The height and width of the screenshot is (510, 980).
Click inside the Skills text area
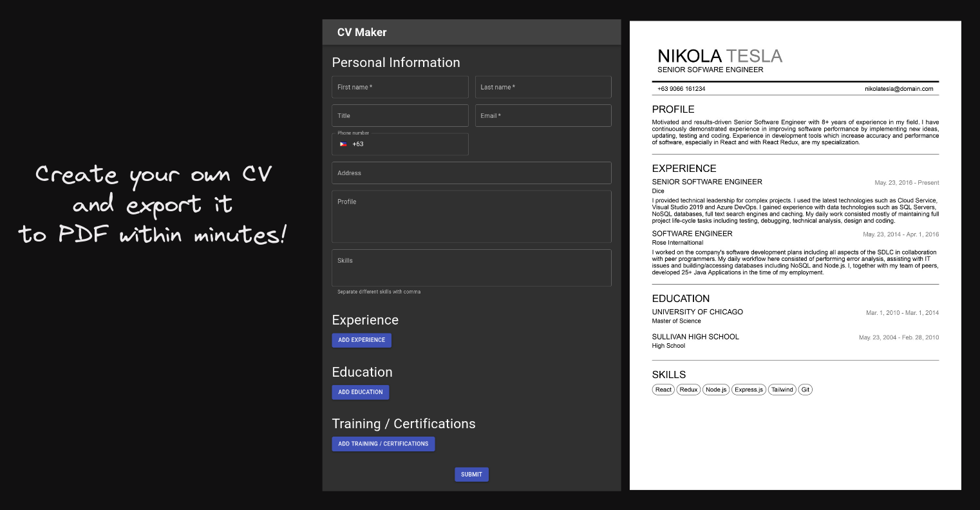click(x=471, y=268)
